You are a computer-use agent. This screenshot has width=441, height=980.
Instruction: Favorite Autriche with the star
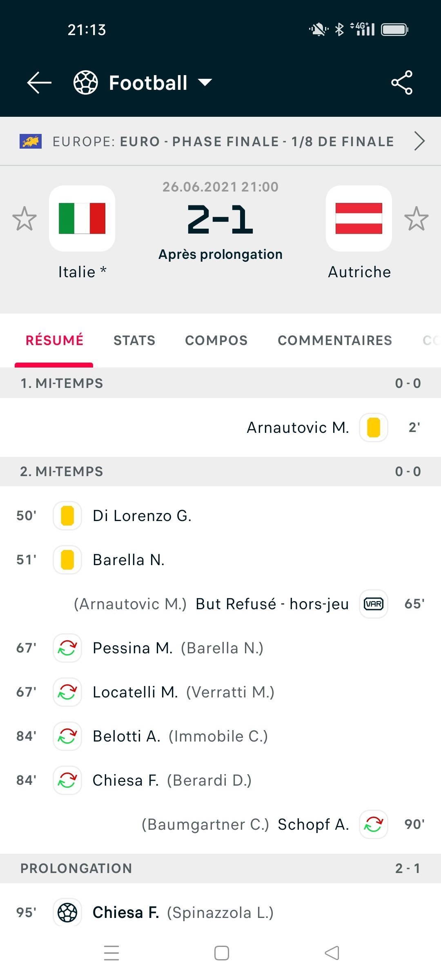coord(416,218)
